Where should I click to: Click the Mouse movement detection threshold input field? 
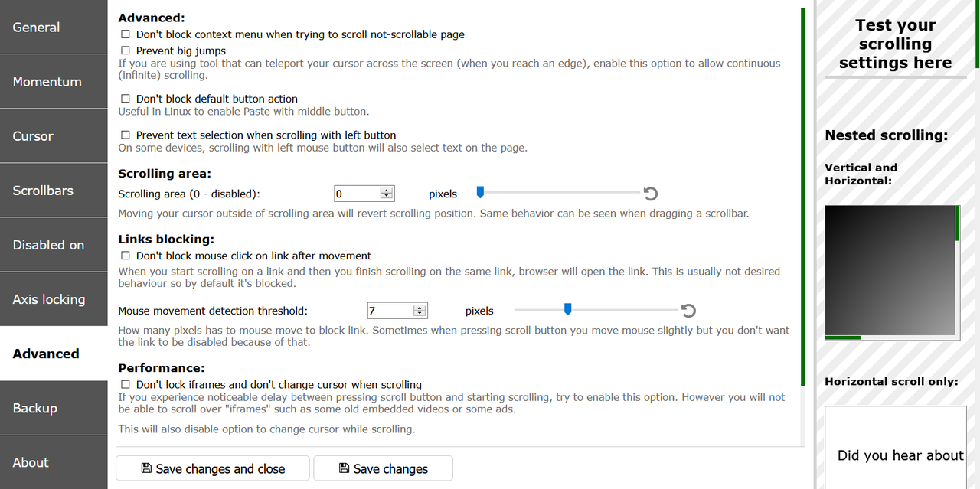[x=397, y=311]
